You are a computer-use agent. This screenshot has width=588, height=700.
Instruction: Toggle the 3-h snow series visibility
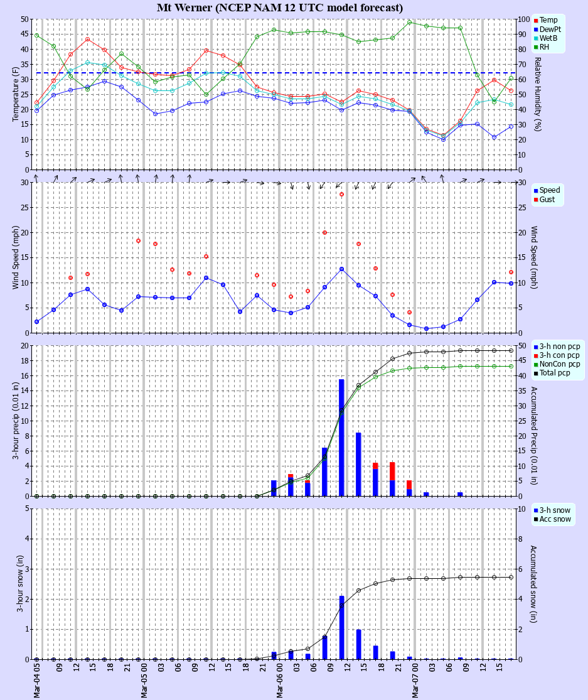tap(548, 510)
